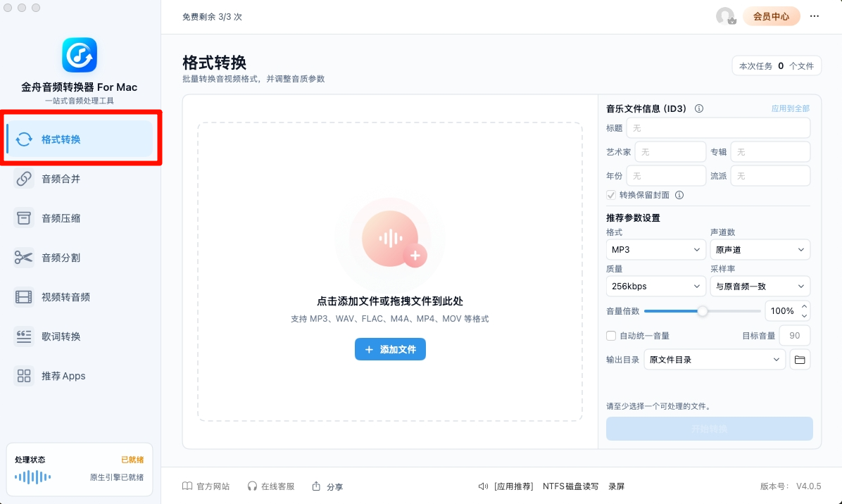
Task: Click the folder icon to browse output directory
Action: coord(800,360)
